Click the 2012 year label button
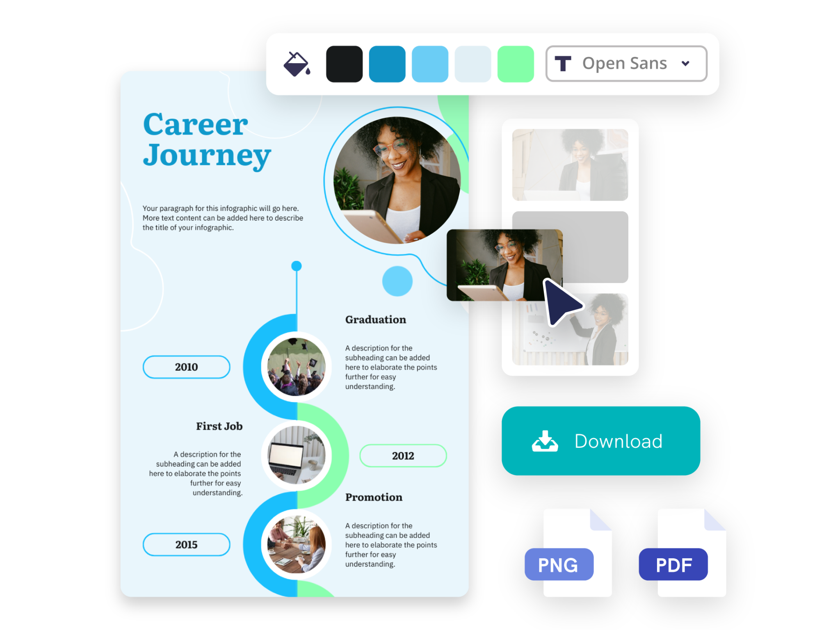Image resolution: width=840 pixels, height=630 pixels. [x=403, y=456]
